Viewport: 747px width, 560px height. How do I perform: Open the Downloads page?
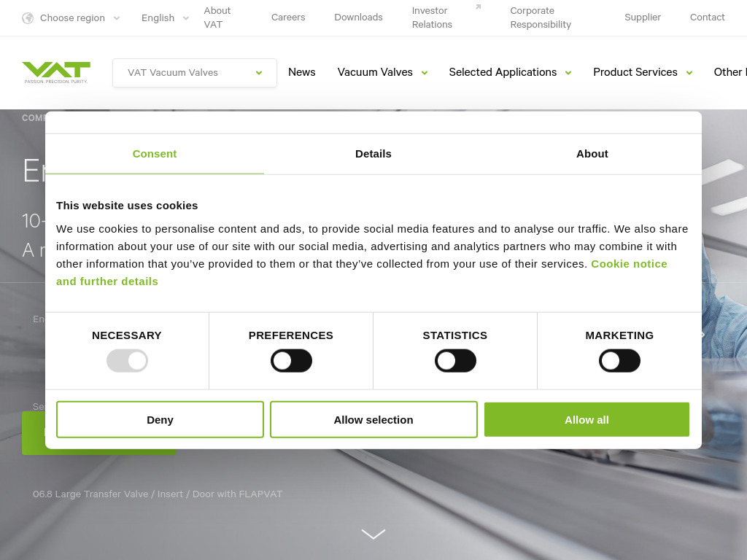tap(358, 17)
